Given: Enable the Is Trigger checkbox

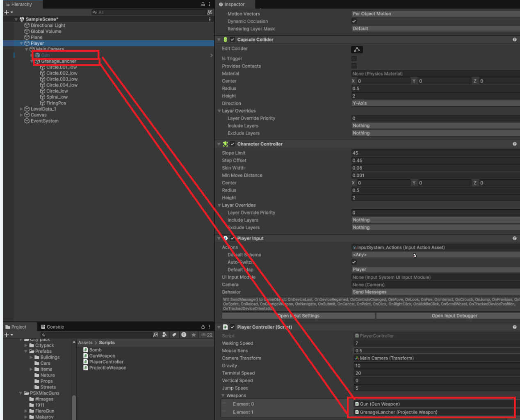Looking at the screenshot, I should 354,59.
